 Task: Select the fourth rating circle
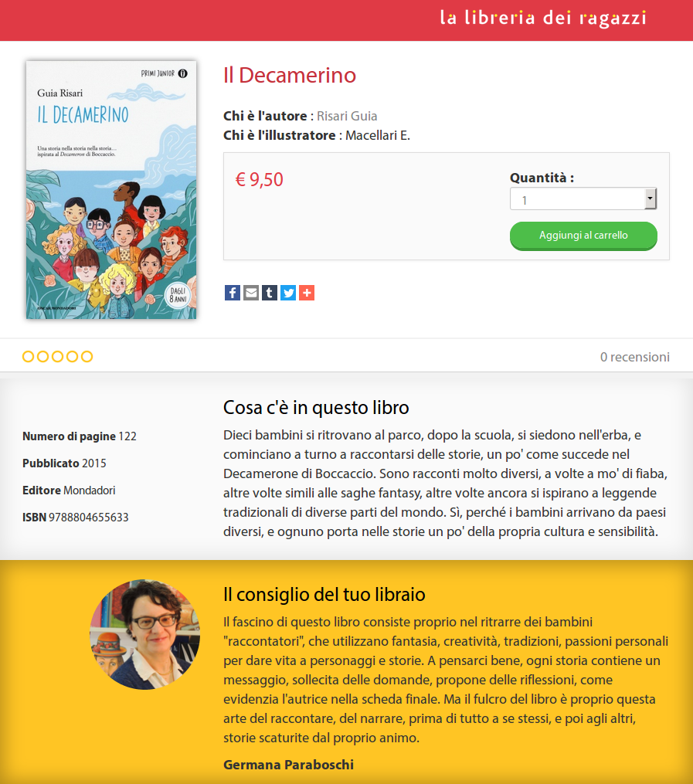73,357
